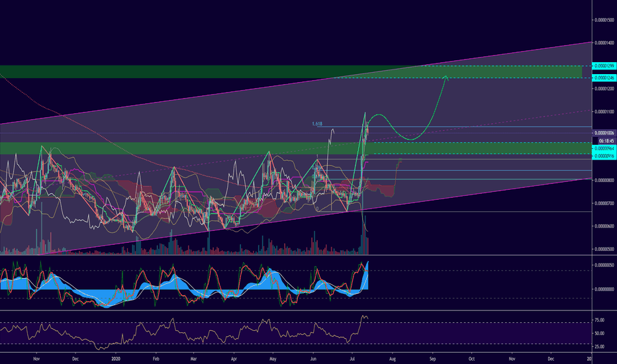Select the 1.618 Fibonacci level label
617x364 pixels.
(x=317, y=124)
